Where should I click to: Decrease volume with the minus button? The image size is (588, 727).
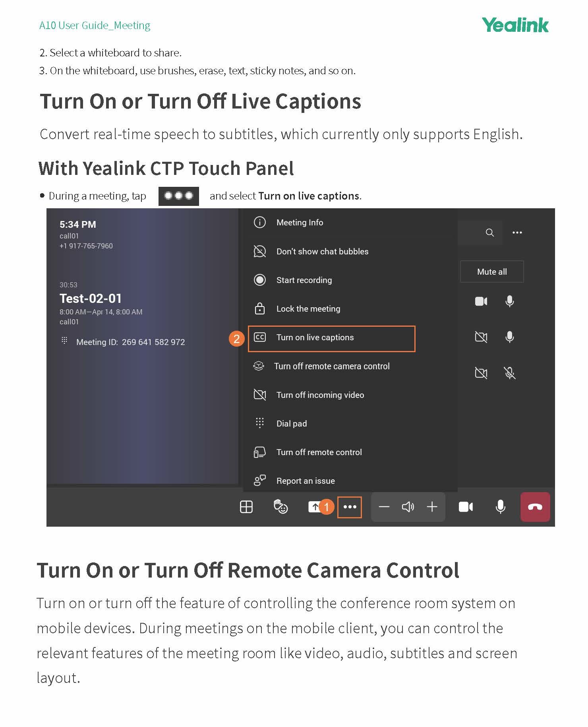point(384,507)
